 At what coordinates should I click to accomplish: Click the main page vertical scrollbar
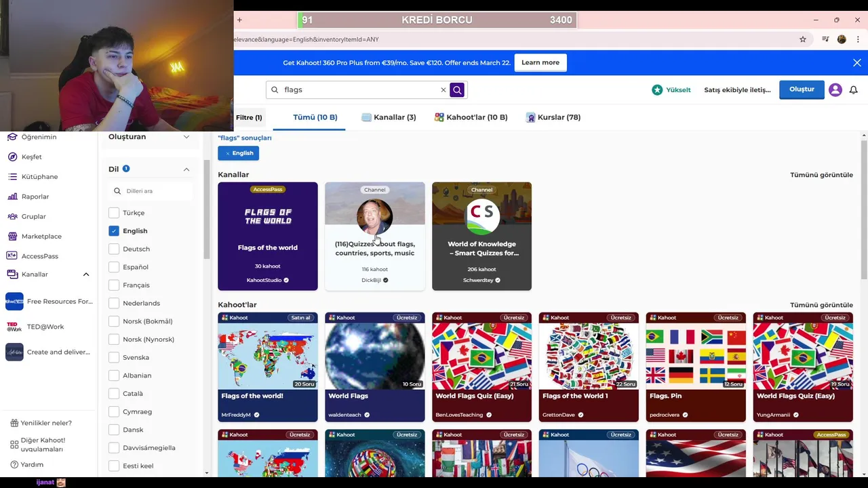coord(864,210)
